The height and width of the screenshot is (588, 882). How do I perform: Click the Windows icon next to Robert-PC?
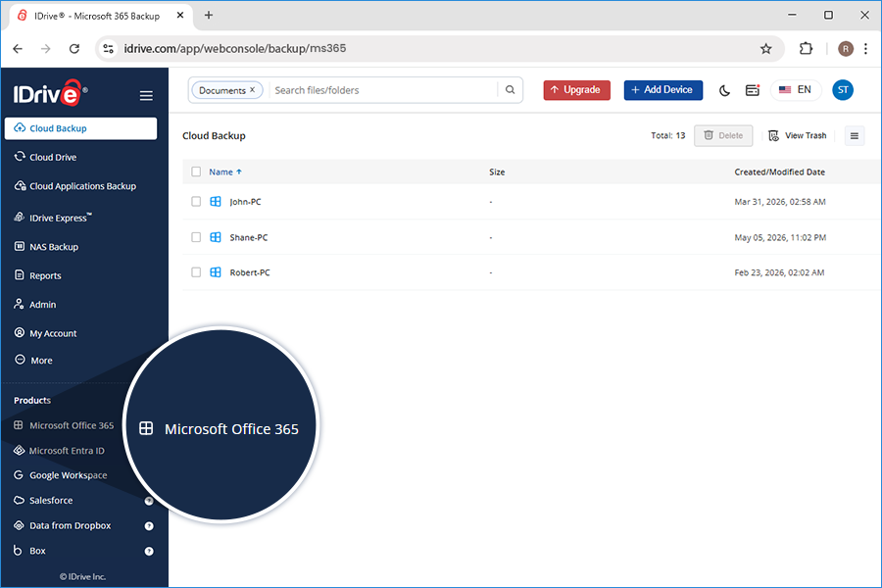[x=216, y=272]
